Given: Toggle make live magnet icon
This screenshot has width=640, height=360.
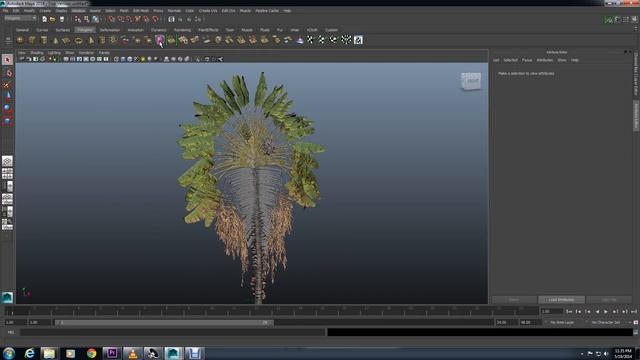Looking at the screenshot, I should coord(155,19).
